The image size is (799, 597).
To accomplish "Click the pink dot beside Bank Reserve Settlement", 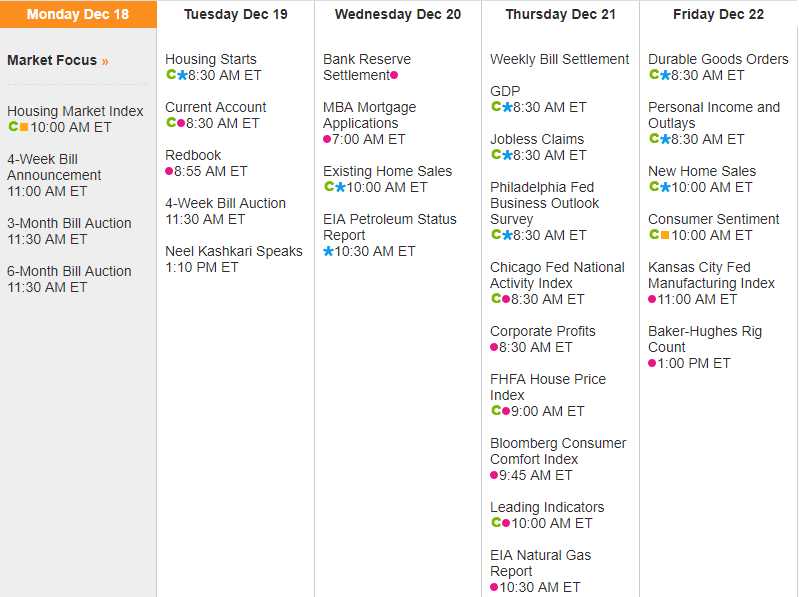I will tap(394, 75).
